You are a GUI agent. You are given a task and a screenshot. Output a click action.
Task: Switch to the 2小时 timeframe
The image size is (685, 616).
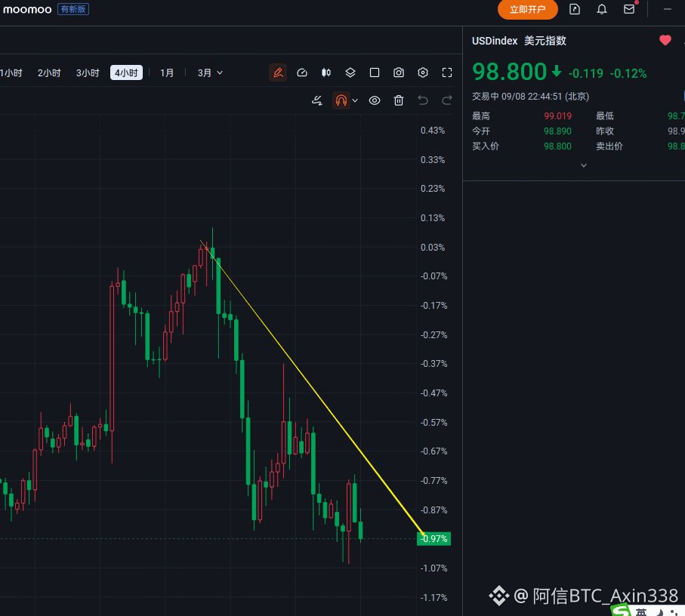(49, 73)
